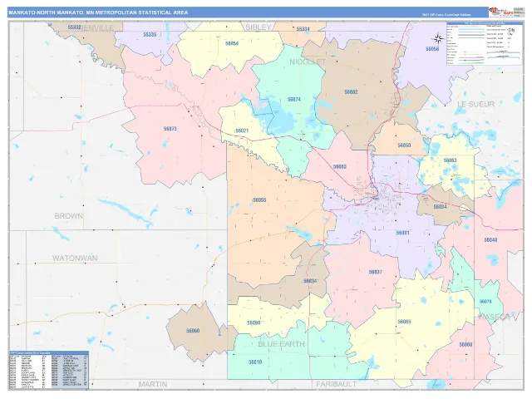Select ZIP code 56063 label
This screenshot has width=532, height=399.
450,160
